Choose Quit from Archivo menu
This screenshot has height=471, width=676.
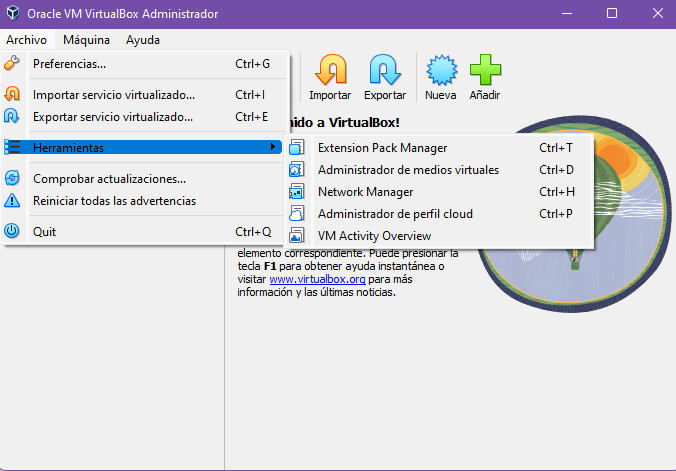pyautogui.click(x=144, y=232)
